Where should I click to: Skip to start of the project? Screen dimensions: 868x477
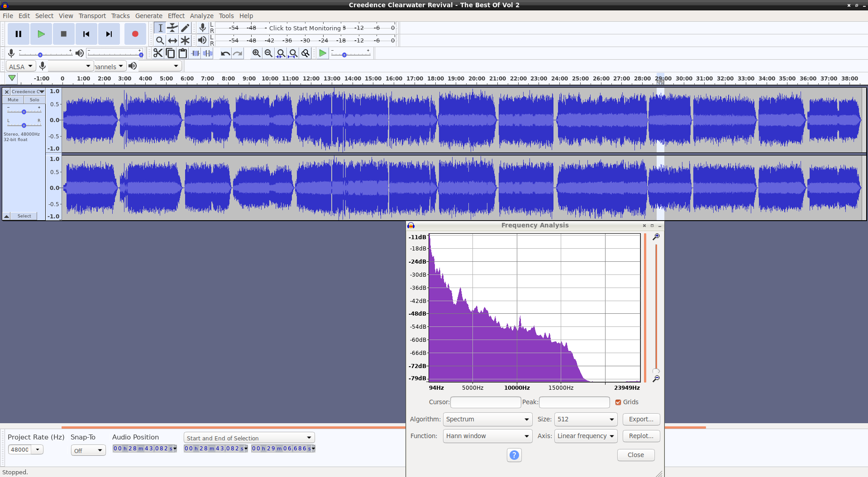click(x=86, y=34)
